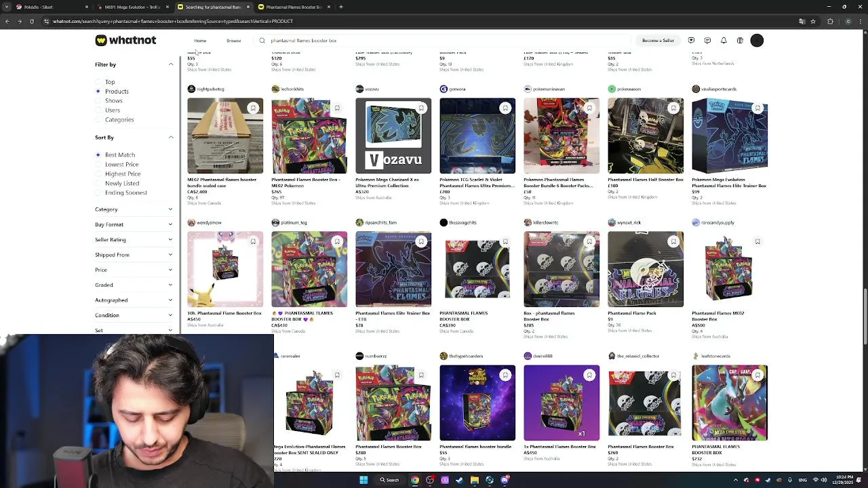Bookmark the ripsandhits_fam Elite Trainer Box listing
This screenshot has height=488, width=868.
tap(421, 241)
